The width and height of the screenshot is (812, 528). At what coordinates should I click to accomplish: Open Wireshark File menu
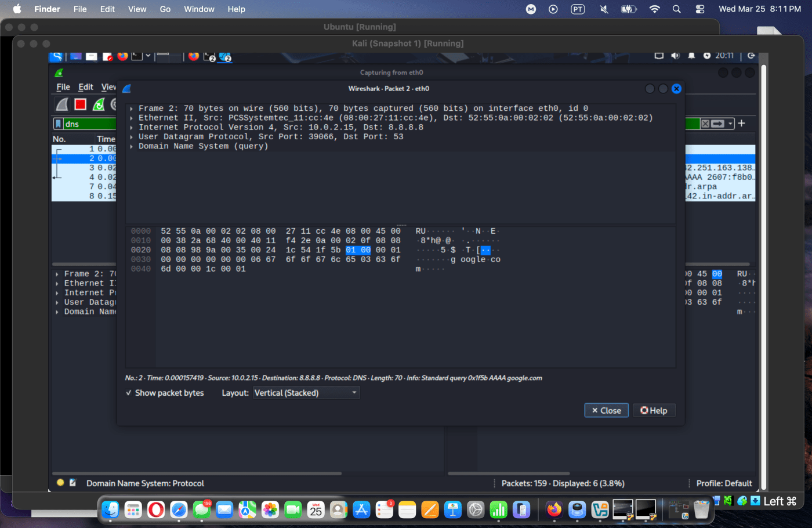pyautogui.click(x=63, y=87)
